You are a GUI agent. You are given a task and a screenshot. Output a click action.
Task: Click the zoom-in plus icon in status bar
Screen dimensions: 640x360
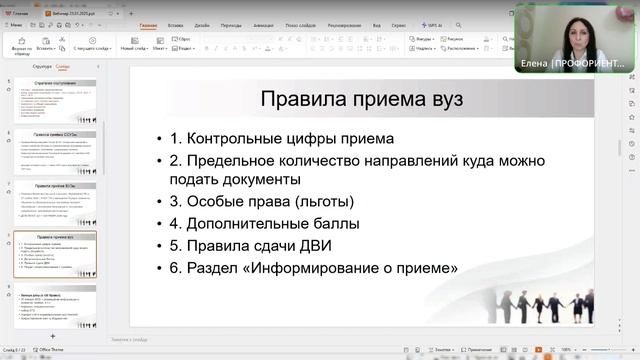click(x=633, y=350)
